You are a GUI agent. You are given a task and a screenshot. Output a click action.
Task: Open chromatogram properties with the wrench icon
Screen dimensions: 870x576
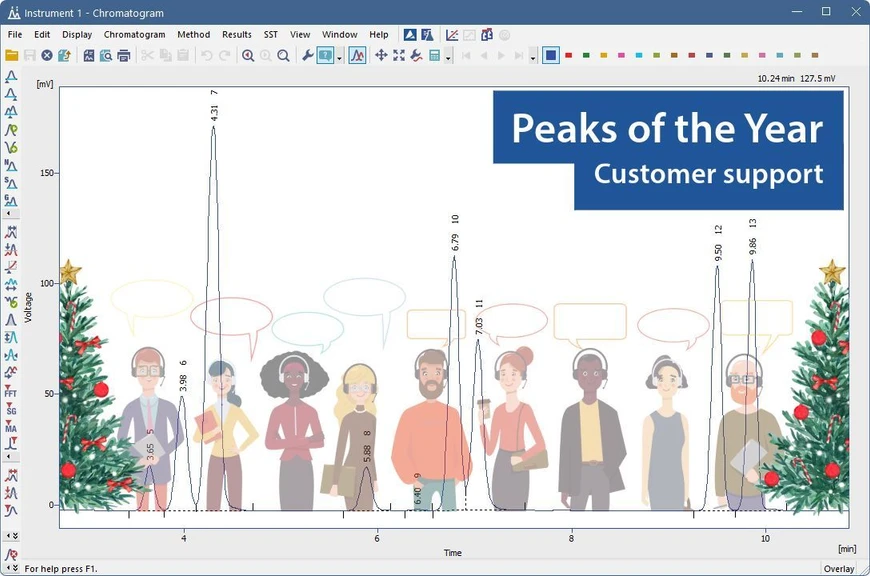(306, 55)
